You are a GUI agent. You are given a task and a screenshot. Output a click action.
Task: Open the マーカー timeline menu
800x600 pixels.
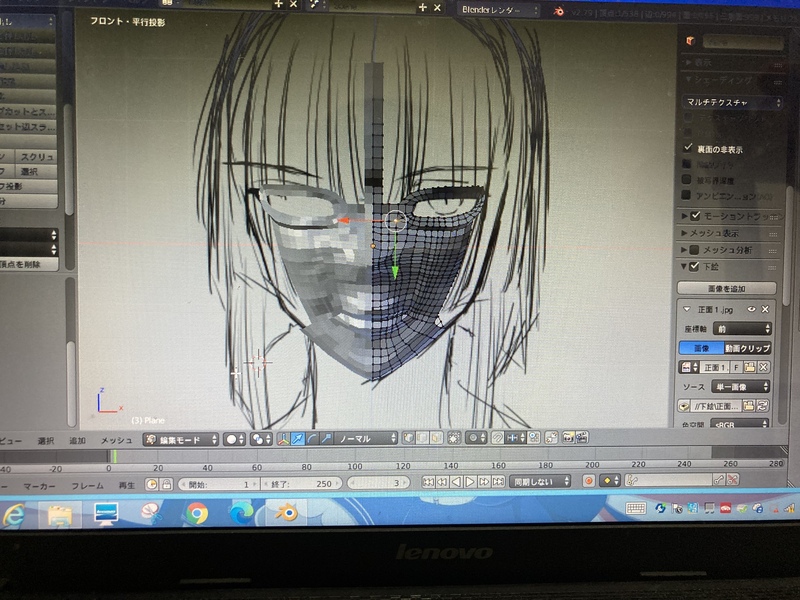pos(39,486)
